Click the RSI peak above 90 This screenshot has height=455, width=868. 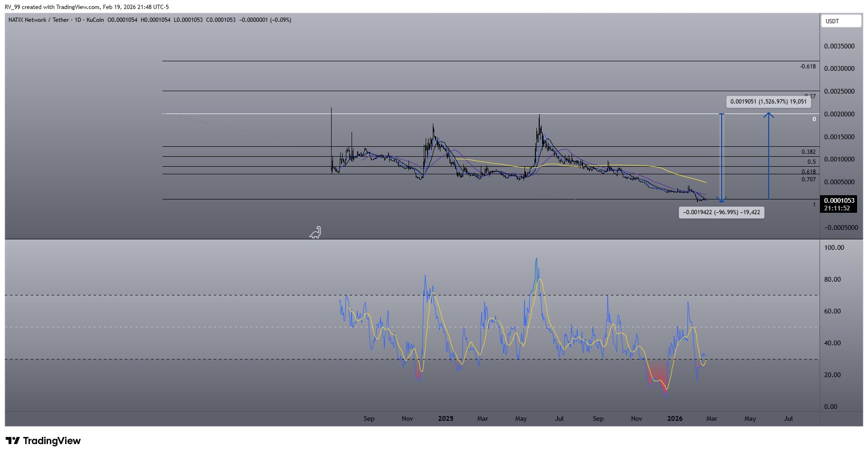point(536,259)
